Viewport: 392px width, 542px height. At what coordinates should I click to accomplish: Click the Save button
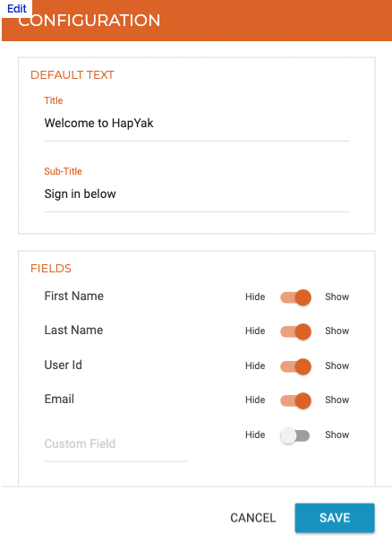pos(335,518)
